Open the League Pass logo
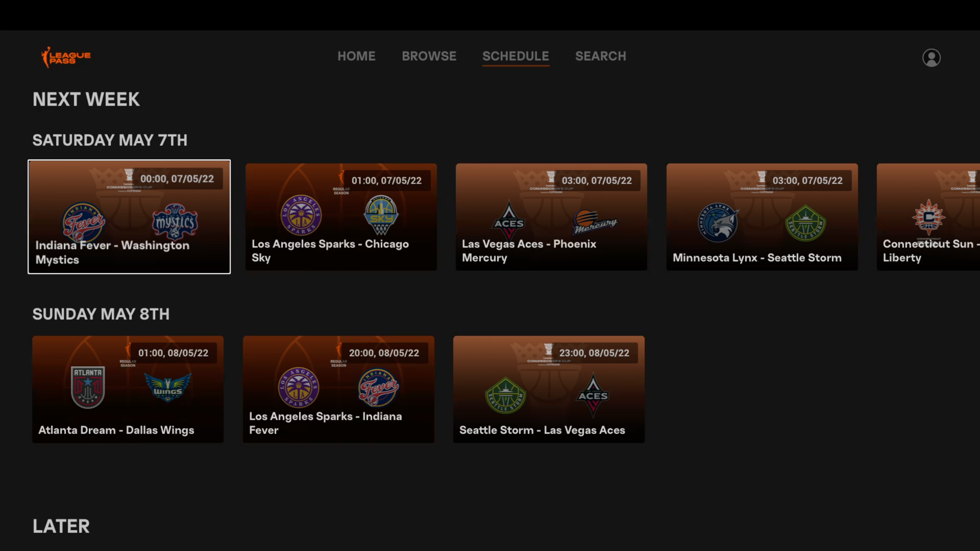Screen dimensions: 980x551 [x=65, y=57]
